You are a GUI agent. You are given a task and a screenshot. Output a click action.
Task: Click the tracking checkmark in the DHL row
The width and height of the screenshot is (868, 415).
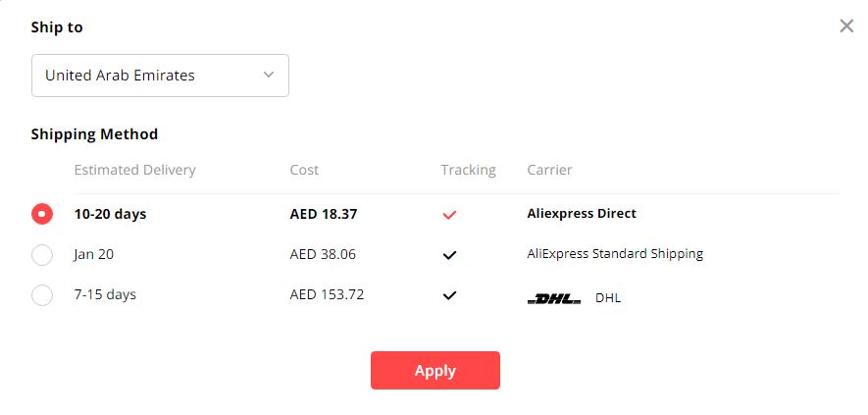tap(449, 295)
